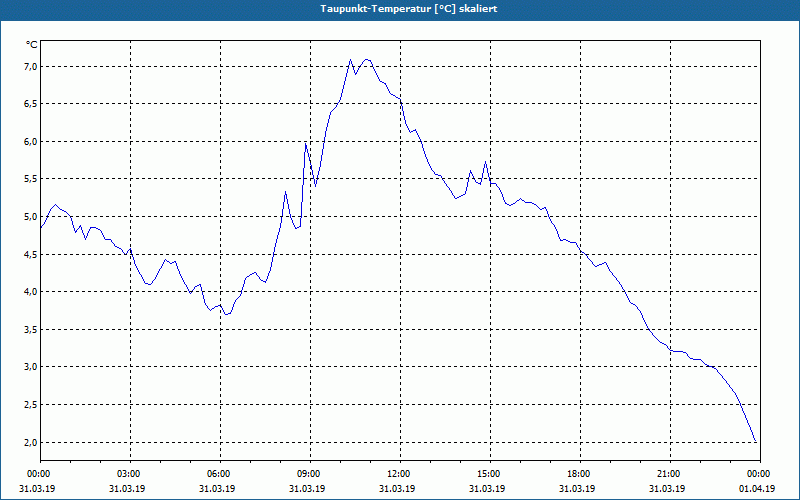The width and height of the screenshot is (800, 500).
Task: Select the "2,5" y-axis value
Action: [x=31, y=404]
